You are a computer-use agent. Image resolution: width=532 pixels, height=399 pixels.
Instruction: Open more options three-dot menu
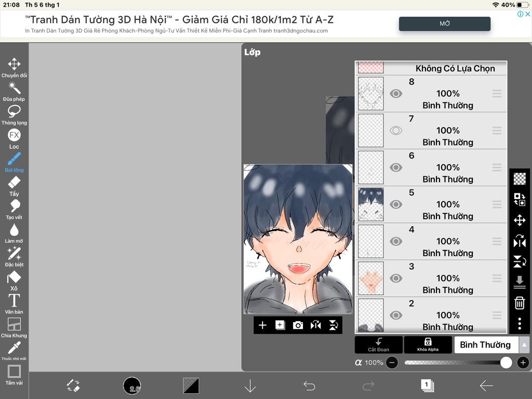[x=520, y=324]
